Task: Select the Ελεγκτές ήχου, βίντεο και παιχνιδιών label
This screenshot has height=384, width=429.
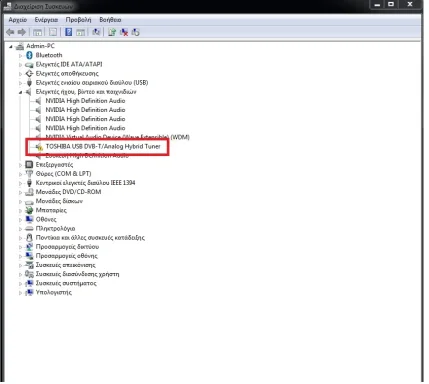Action: tap(86, 91)
